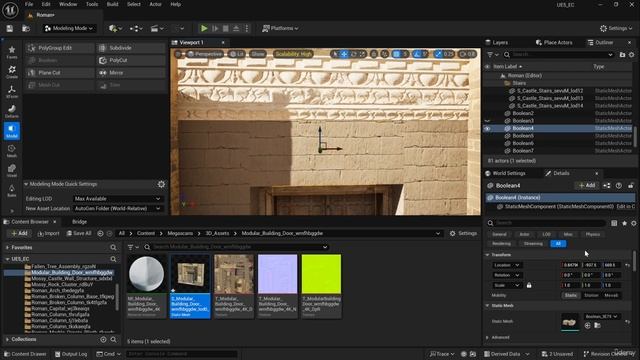Select the Subdivide tool
This screenshot has height=360, width=640.
(x=131, y=48)
